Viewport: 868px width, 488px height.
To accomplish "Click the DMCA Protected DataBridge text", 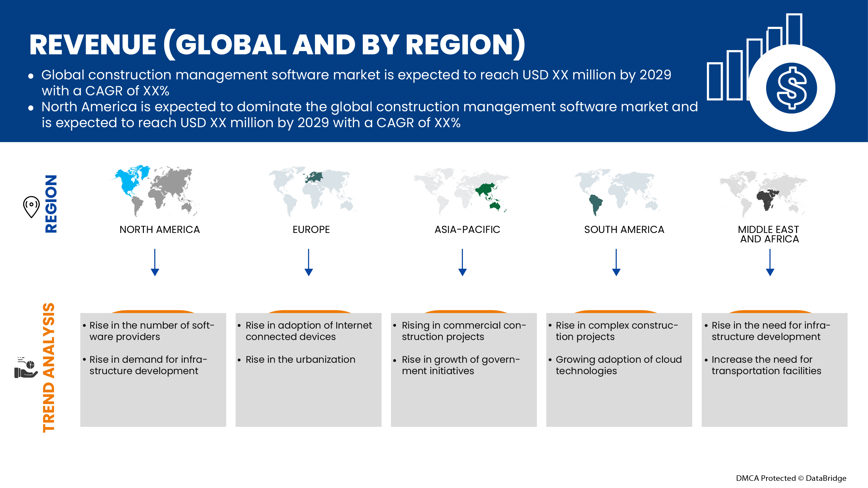I will click(x=791, y=478).
